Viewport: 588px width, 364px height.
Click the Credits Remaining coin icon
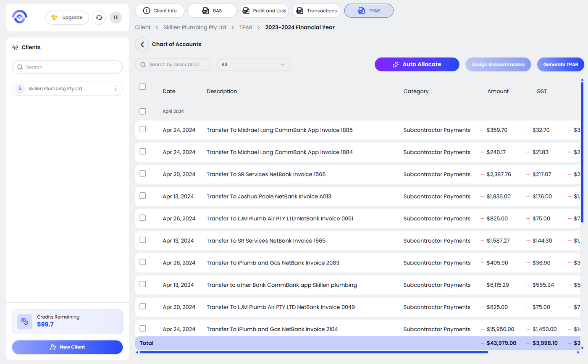coord(25,322)
